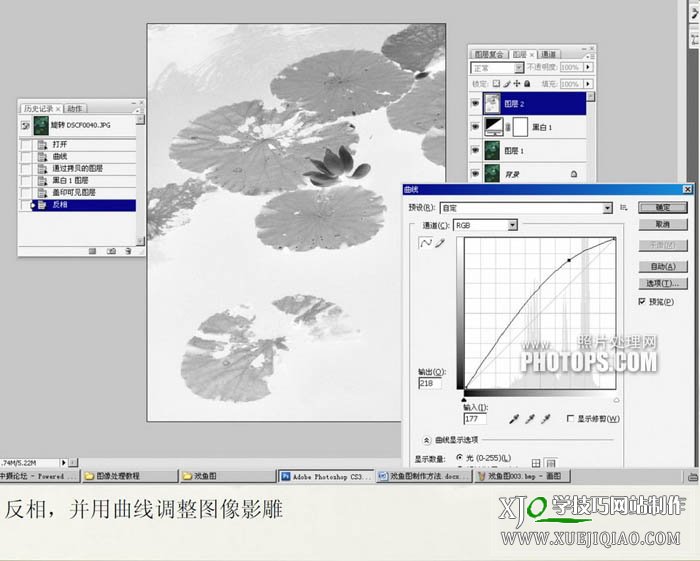Switch to 通道 channels tab
The width and height of the screenshot is (700, 561).
point(549,54)
